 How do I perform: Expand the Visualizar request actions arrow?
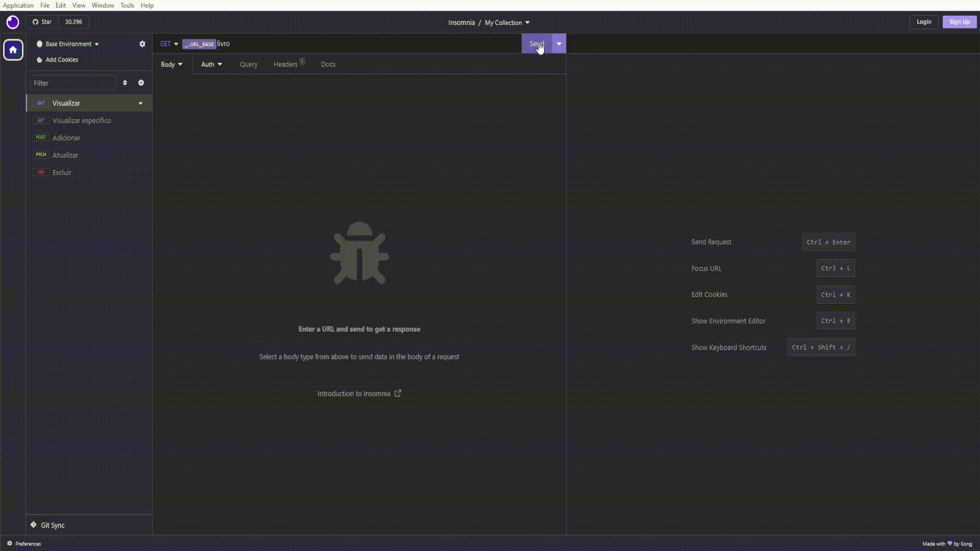(x=140, y=104)
